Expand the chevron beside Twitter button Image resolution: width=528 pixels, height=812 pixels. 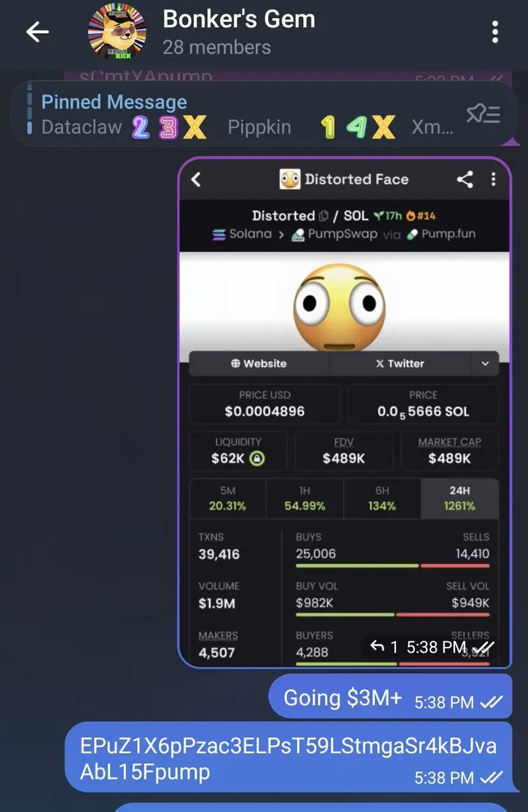(x=485, y=364)
